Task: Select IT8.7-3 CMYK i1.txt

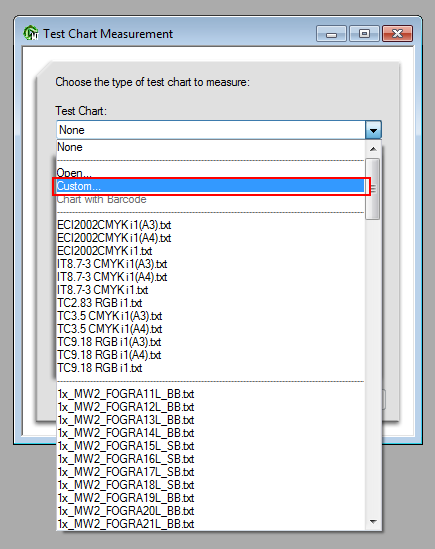Action: tap(210, 290)
